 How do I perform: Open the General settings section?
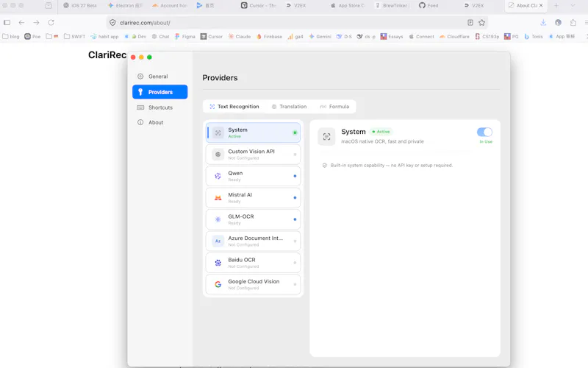coord(159,77)
